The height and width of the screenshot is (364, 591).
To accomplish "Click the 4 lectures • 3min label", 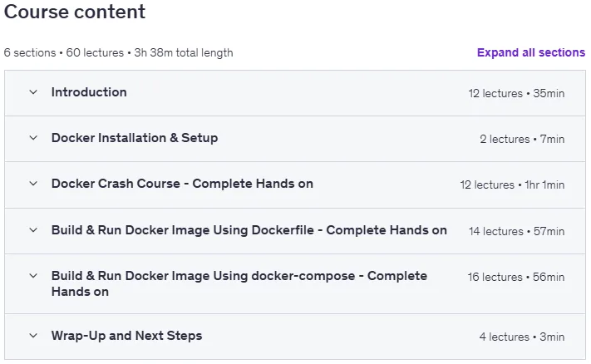I will click(x=522, y=337).
